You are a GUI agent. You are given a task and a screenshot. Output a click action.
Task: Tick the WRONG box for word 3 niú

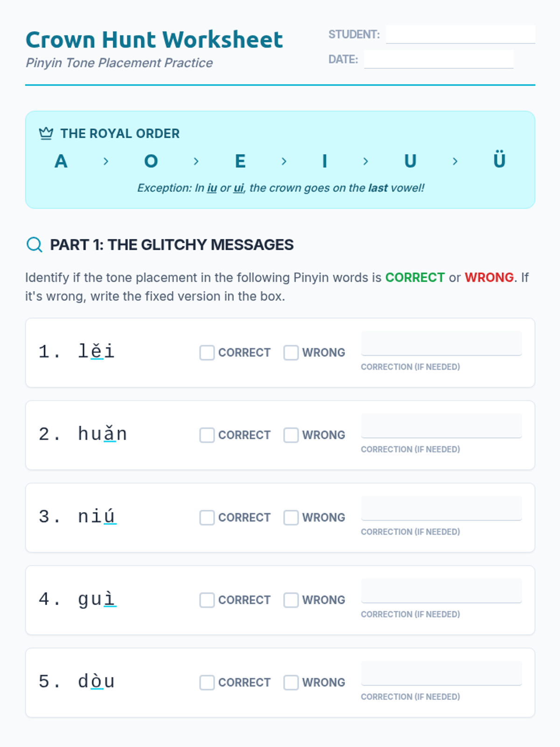coord(291,517)
